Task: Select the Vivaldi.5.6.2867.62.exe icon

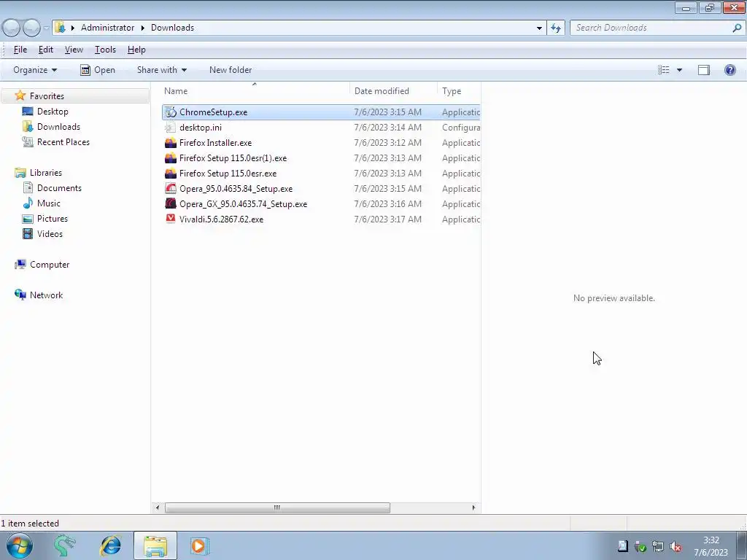Action: point(171,219)
